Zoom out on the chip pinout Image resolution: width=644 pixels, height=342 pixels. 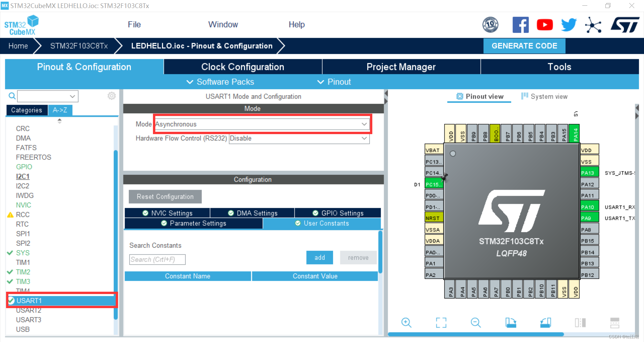pos(476,323)
